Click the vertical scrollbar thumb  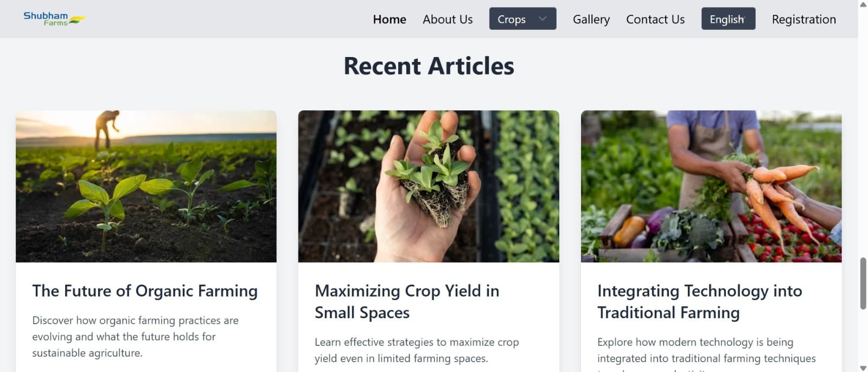pos(863,283)
